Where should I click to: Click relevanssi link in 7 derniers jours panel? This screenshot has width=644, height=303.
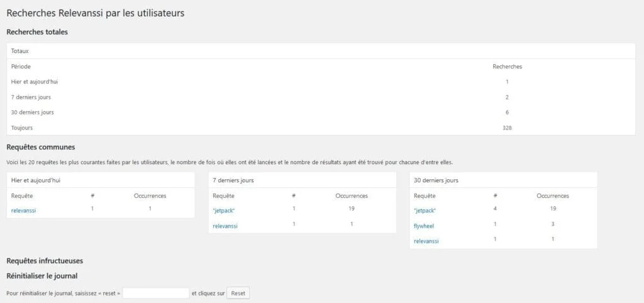[x=225, y=226]
